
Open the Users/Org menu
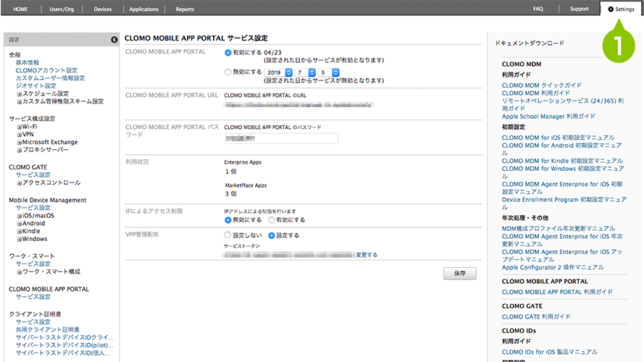pyautogui.click(x=62, y=9)
